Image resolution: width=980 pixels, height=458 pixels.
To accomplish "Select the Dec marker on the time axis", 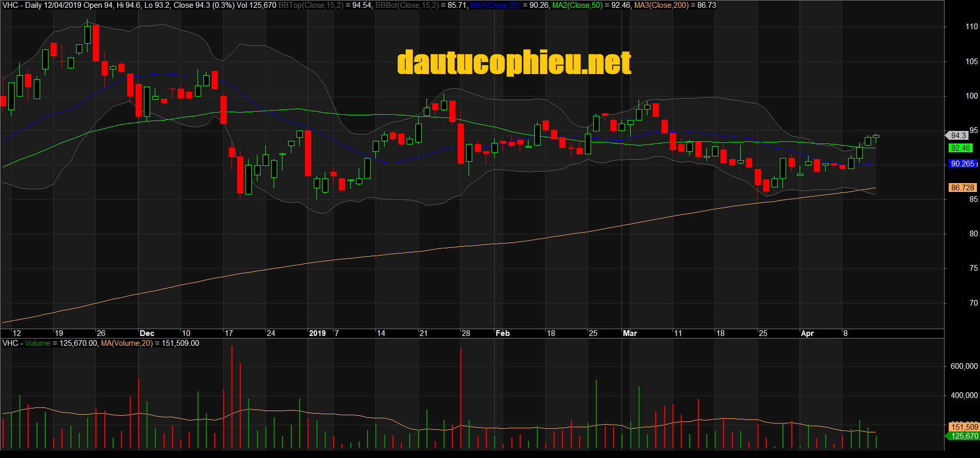I will point(147,333).
